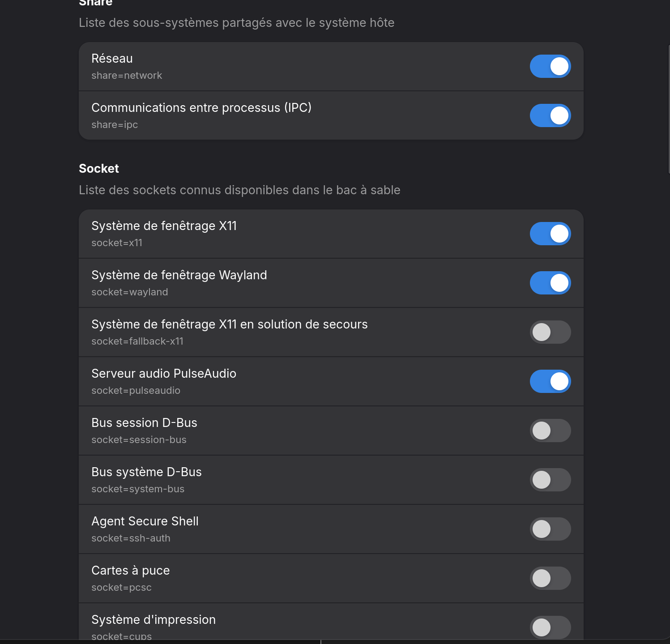Enable the fallback-x11 socket switch
This screenshot has width=670, height=644.
550,332
